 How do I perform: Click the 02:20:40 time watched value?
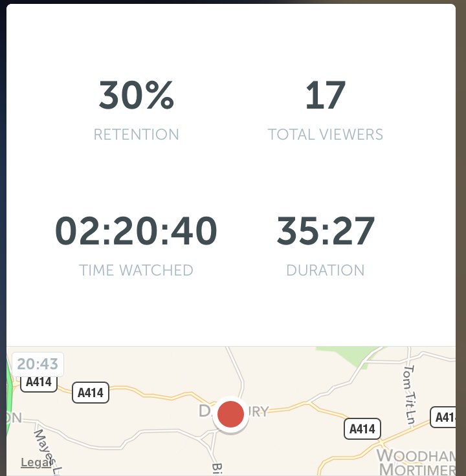136,230
